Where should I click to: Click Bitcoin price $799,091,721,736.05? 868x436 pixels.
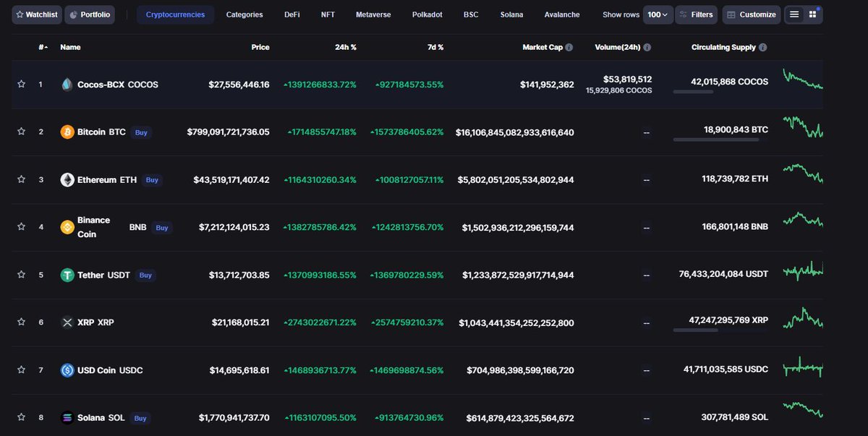228,132
